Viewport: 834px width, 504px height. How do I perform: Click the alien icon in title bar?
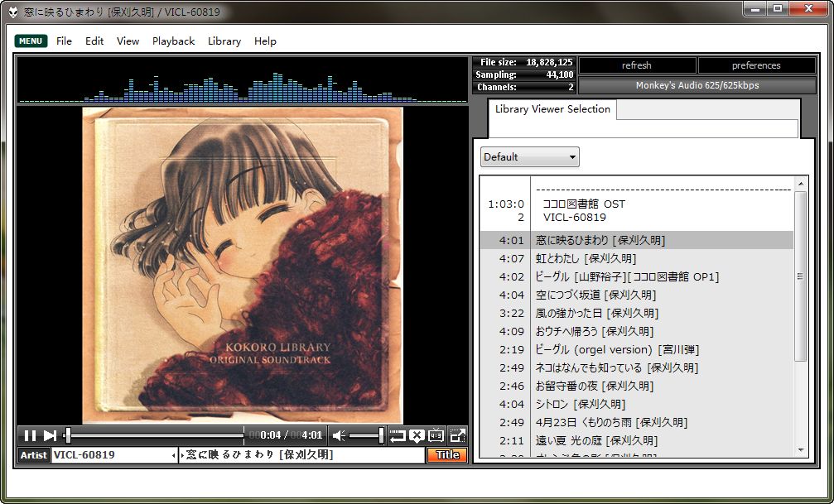13,12
